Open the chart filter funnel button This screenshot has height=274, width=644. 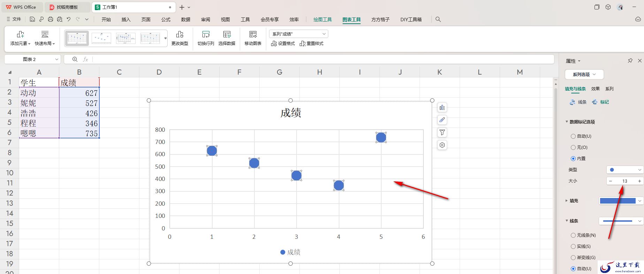coord(442,132)
